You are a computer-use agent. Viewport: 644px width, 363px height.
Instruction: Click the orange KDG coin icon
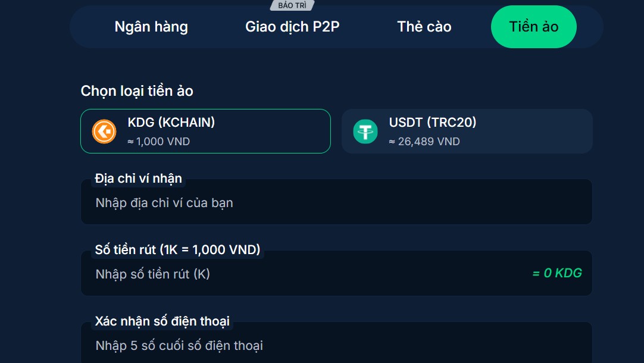[104, 131]
